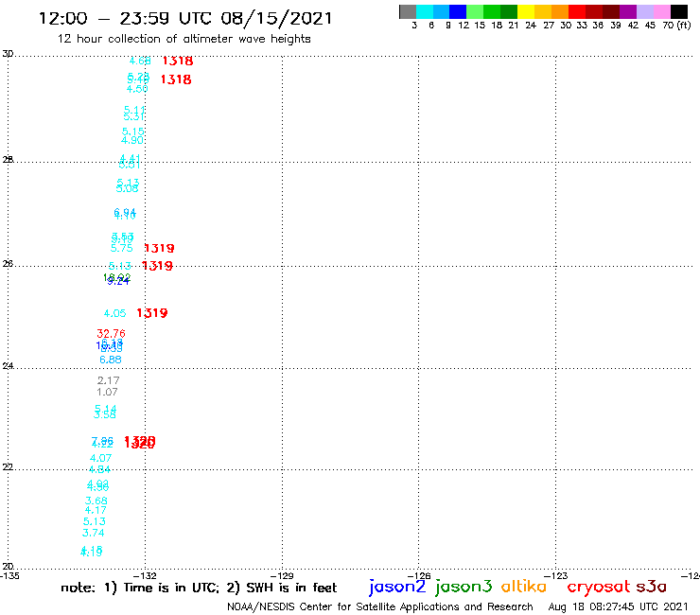Click the cyan swatch in the color scale
Viewport: 700px width, 615px height.
424,11
